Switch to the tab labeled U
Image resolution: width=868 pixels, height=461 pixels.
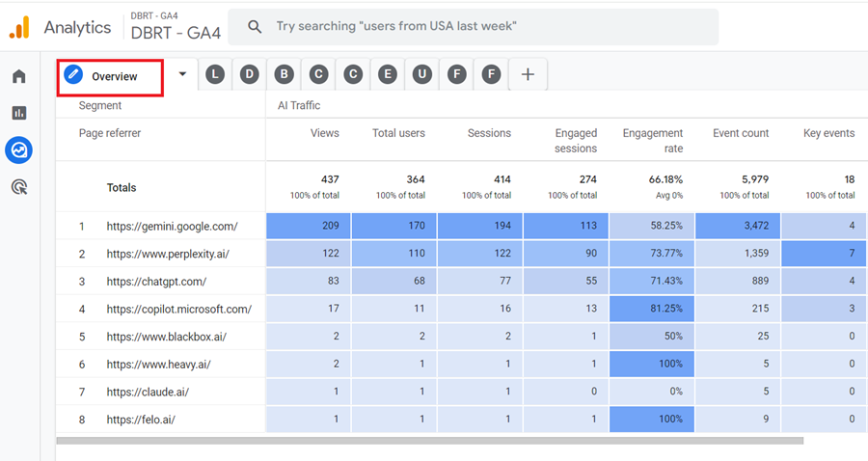pos(421,74)
